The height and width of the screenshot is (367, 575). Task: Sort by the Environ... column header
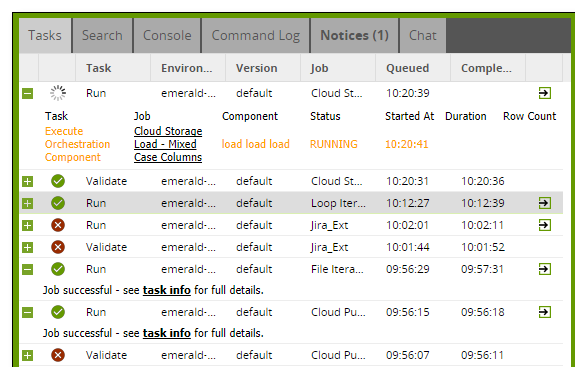pyautogui.click(x=188, y=68)
